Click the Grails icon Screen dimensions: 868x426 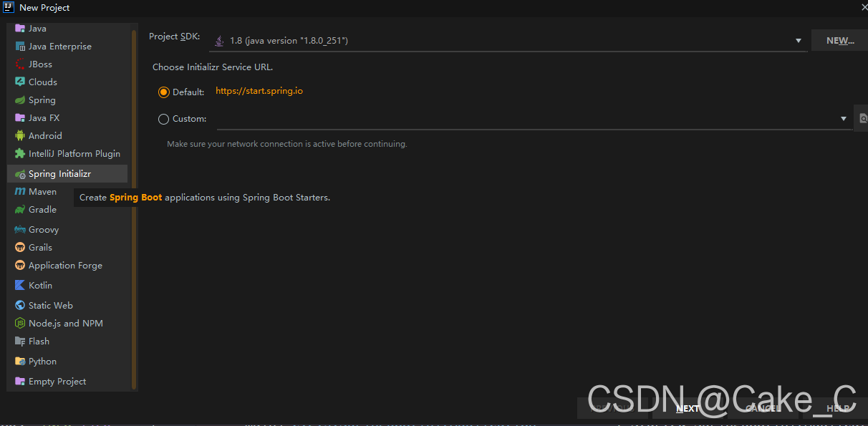pos(20,248)
